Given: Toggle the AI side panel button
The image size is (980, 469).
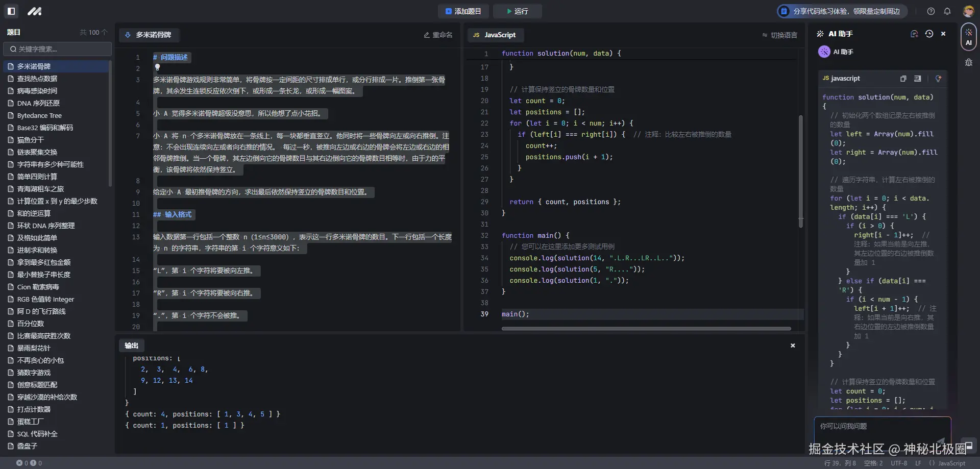Looking at the screenshot, I should [x=968, y=37].
